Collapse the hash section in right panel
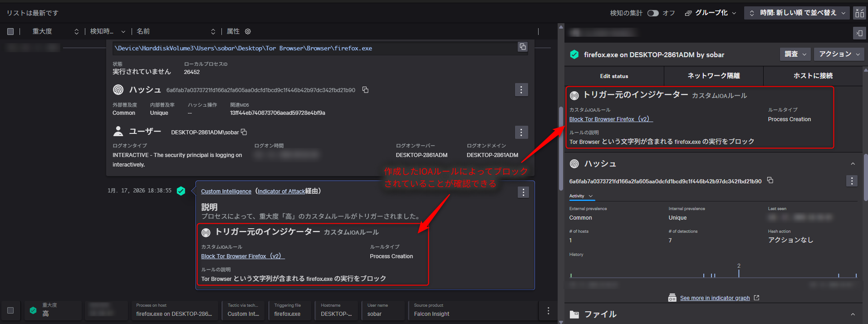The width and height of the screenshot is (868, 324). [x=853, y=164]
